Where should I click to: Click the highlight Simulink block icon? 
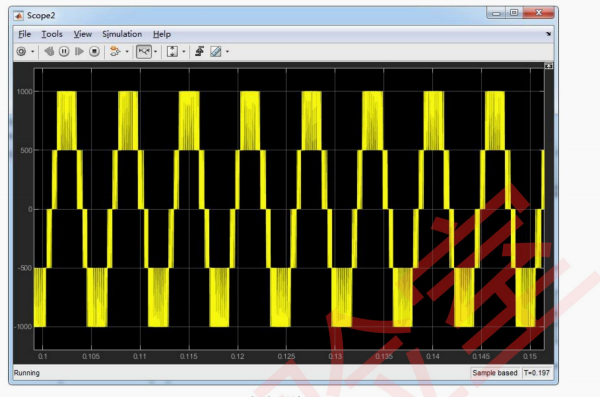(115, 51)
